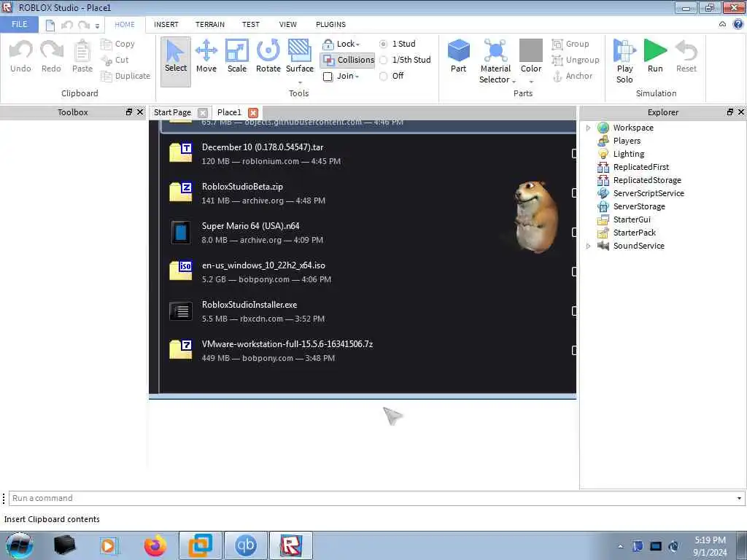Open the Material Selector dropdown arrow
Image resolution: width=747 pixels, height=560 pixels.
click(x=514, y=82)
